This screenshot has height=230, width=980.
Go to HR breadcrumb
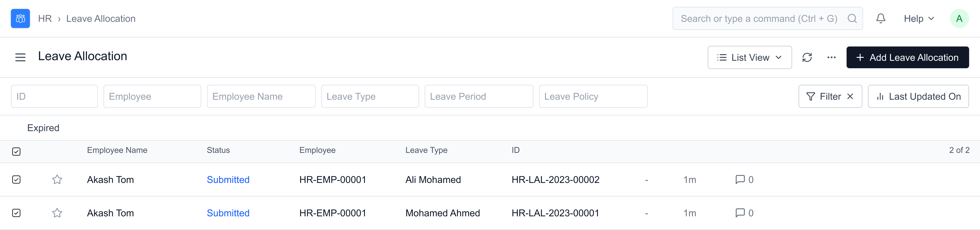click(45, 19)
